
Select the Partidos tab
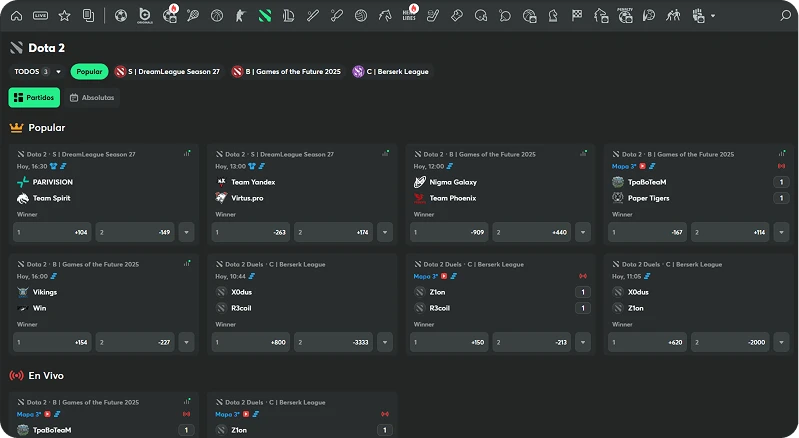tap(34, 97)
